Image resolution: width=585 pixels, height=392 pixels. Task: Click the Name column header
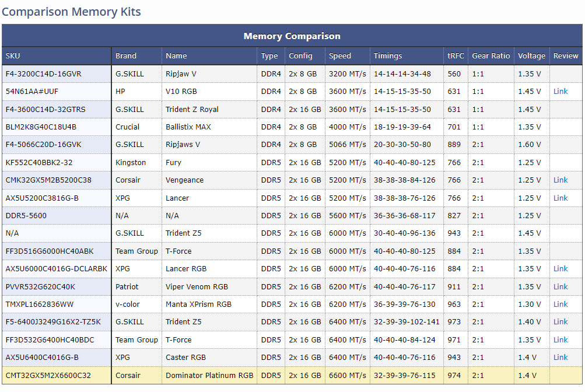pos(176,56)
